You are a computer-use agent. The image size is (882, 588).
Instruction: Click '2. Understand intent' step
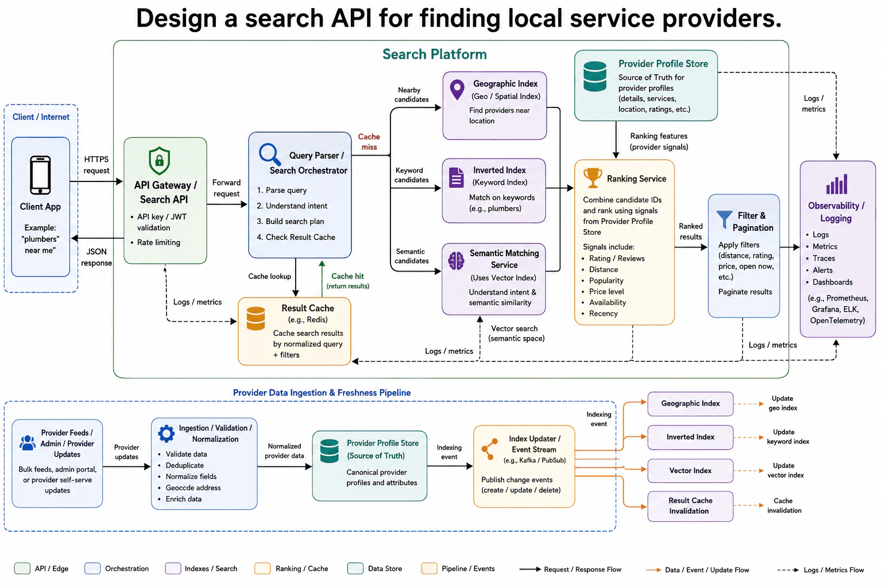pyautogui.click(x=292, y=206)
